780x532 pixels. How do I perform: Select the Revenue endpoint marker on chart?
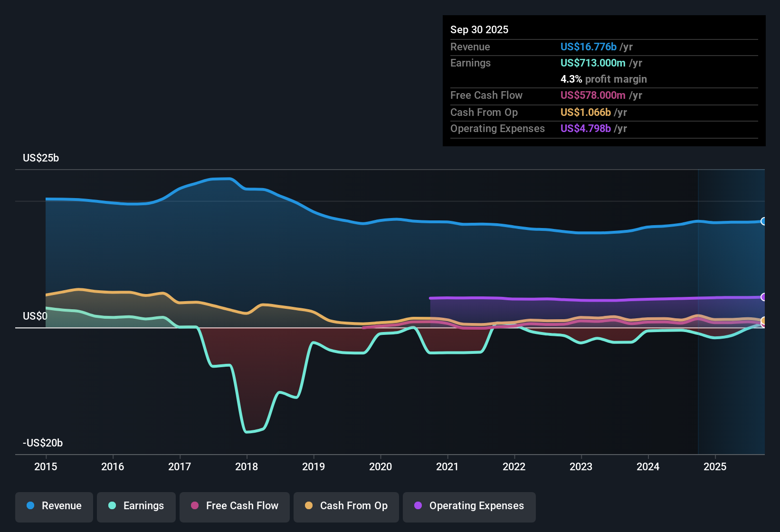tap(764, 221)
